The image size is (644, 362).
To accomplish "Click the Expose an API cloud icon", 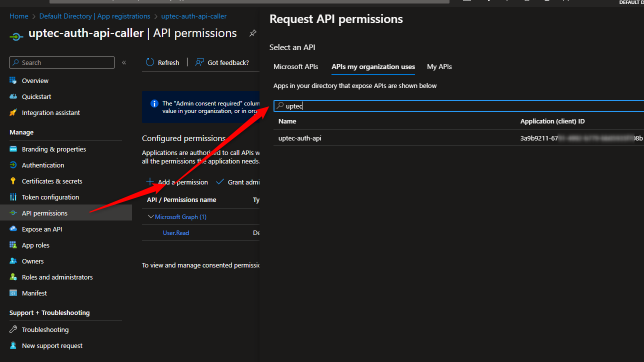I will [x=13, y=229].
